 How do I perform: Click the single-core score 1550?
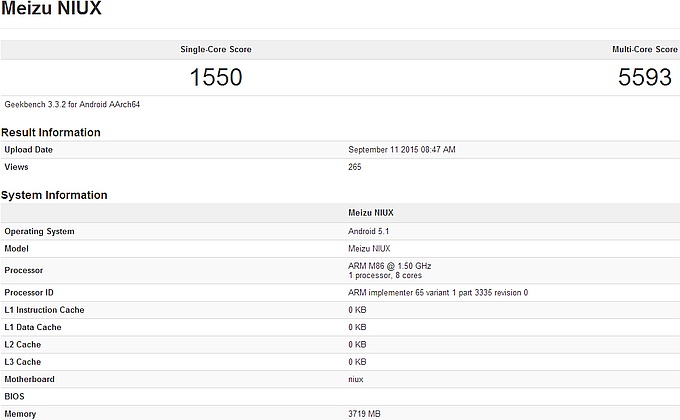tap(216, 77)
